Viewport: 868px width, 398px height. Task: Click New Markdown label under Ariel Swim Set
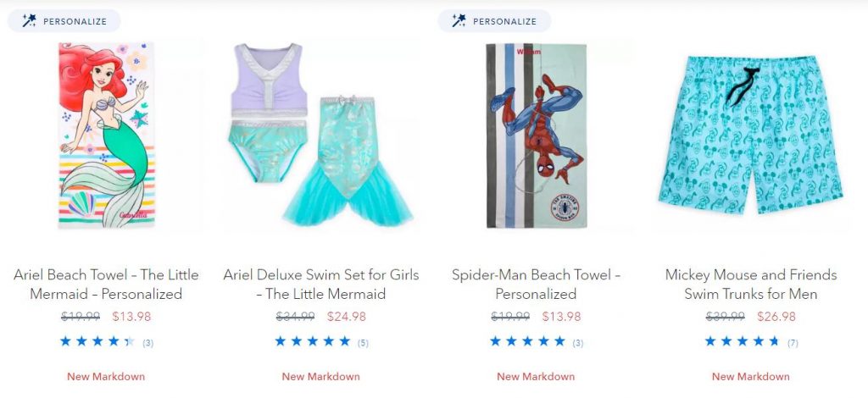pos(321,377)
